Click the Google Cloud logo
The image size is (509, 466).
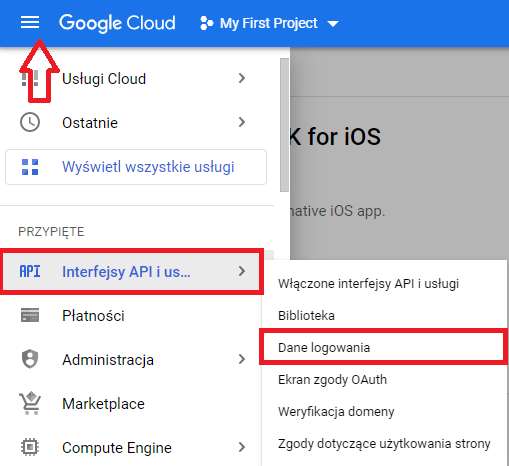[x=117, y=23]
